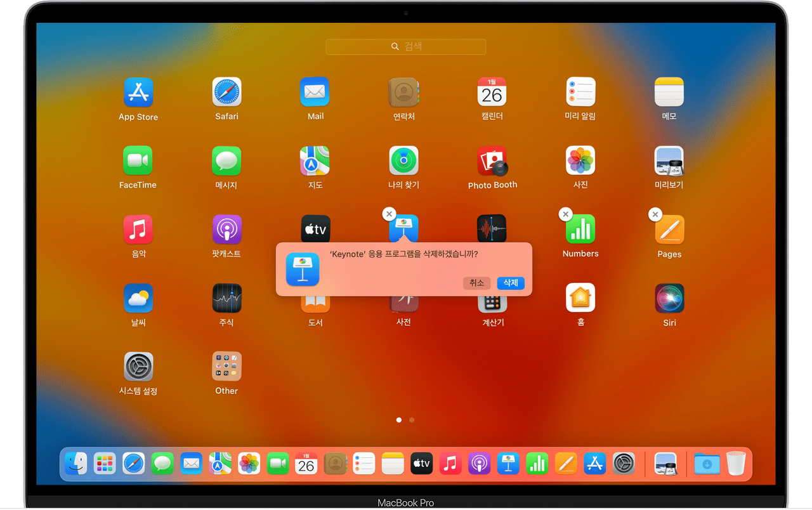Open the 날씨 weather app

[x=138, y=298]
